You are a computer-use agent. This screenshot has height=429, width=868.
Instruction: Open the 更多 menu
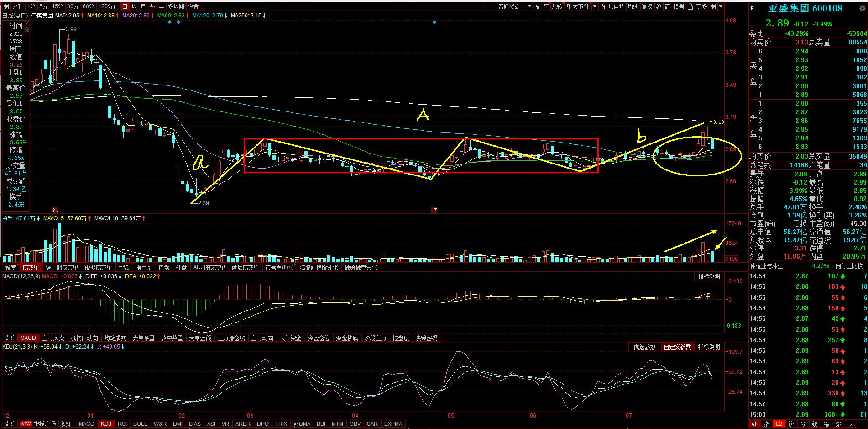pyautogui.click(x=701, y=6)
